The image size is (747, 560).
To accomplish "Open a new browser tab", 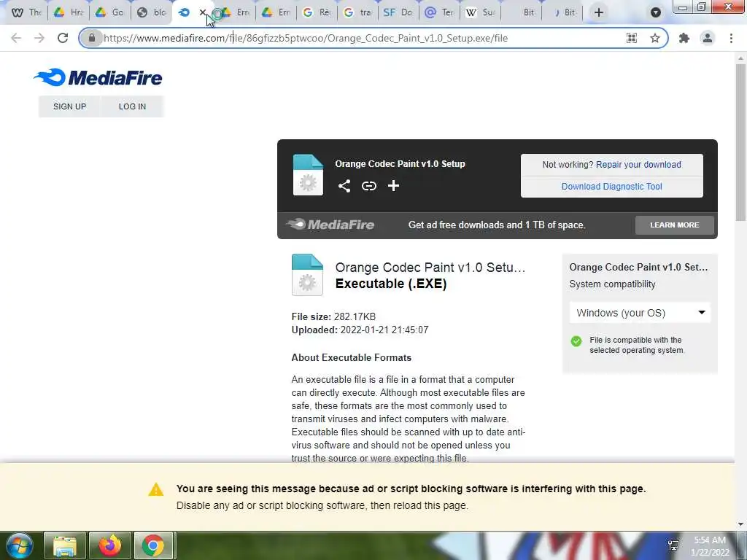I will pyautogui.click(x=599, y=12).
